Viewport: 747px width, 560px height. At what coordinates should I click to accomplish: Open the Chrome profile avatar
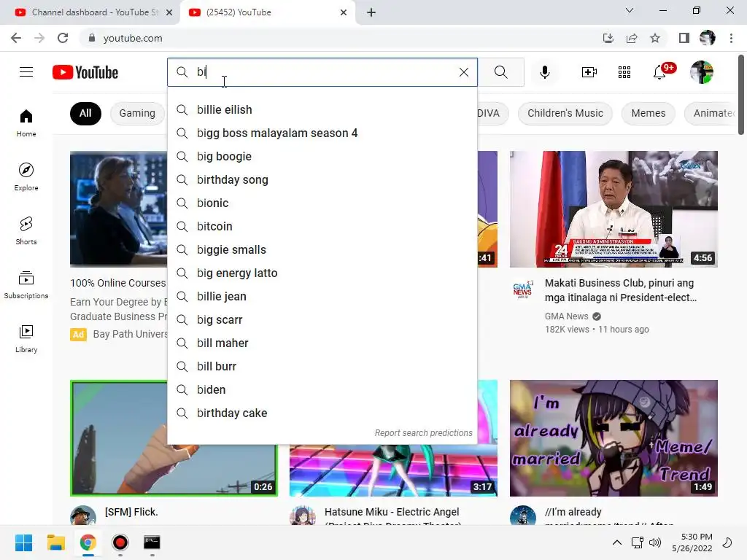click(708, 38)
